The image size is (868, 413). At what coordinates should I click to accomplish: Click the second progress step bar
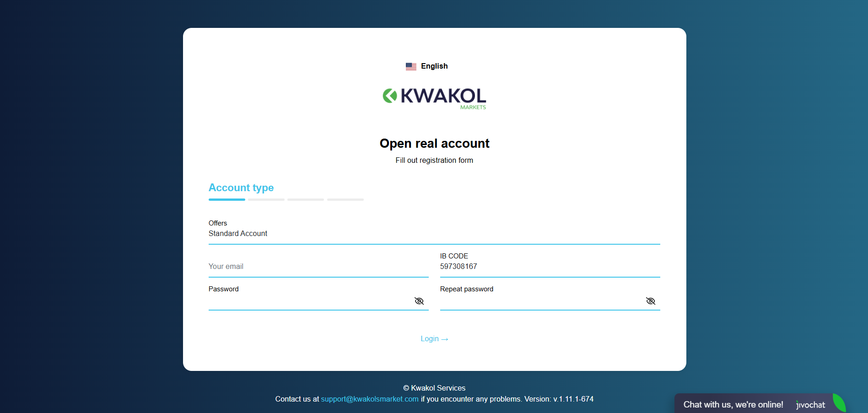266,199
